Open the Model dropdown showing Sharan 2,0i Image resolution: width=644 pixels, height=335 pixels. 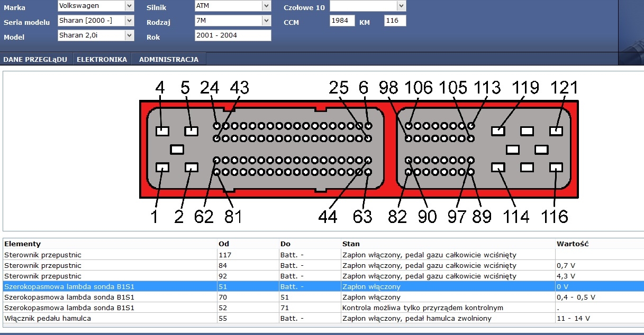(95, 35)
